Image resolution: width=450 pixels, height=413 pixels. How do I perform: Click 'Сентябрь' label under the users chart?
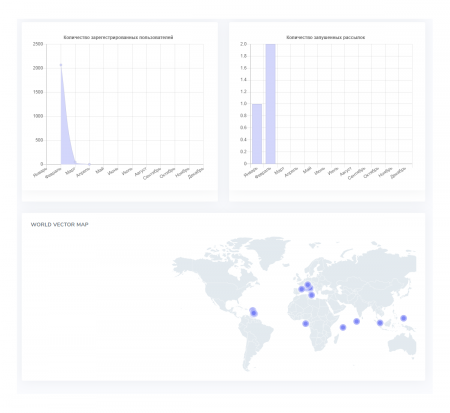coord(152,174)
